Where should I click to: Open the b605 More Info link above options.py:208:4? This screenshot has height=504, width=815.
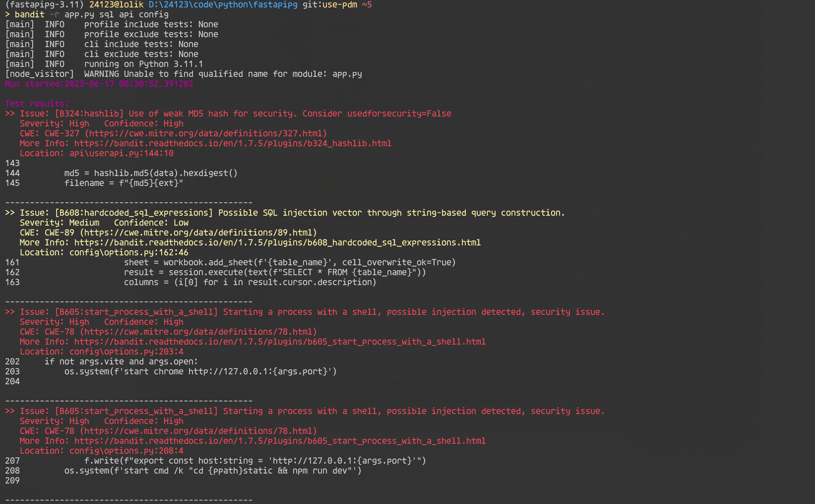tap(280, 441)
